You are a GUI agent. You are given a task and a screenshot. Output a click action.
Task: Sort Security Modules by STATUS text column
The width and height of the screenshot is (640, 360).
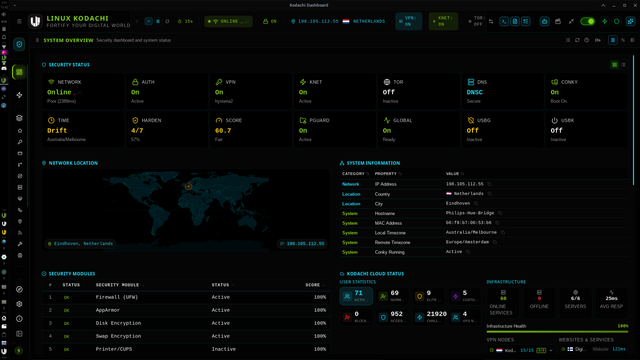222,285
